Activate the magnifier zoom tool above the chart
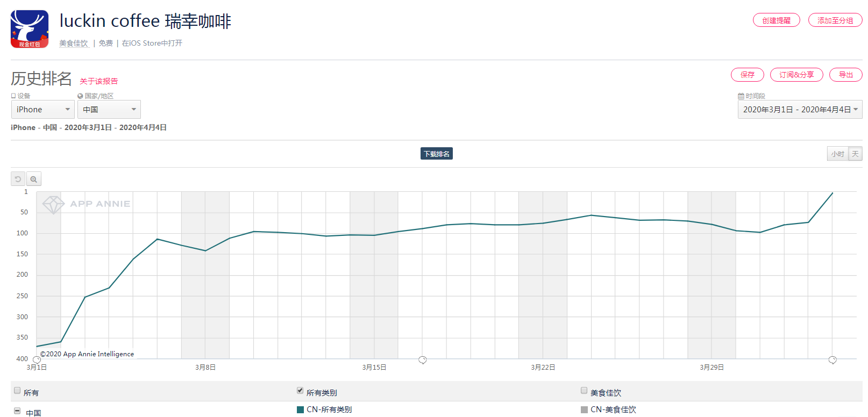868x417 pixels. pos(34,179)
